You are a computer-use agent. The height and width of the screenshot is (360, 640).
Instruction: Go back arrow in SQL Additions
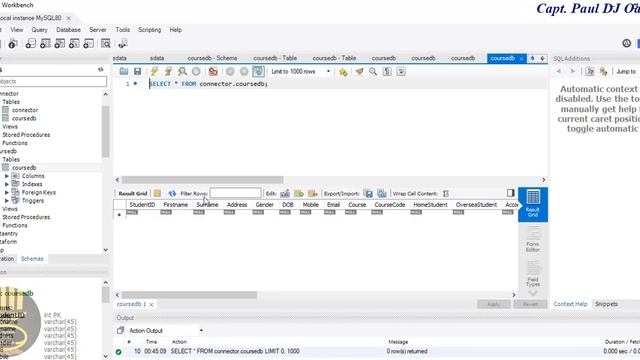click(558, 71)
